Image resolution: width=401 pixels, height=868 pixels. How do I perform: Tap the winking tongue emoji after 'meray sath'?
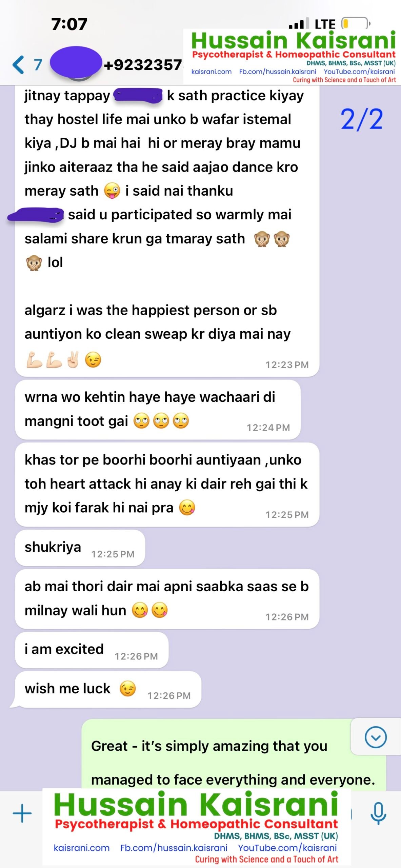(x=112, y=191)
